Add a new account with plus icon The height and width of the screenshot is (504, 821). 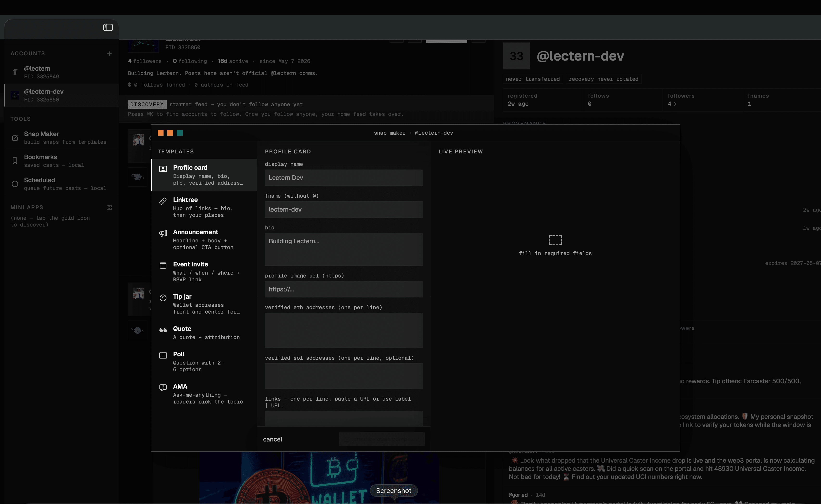pyautogui.click(x=109, y=54)
